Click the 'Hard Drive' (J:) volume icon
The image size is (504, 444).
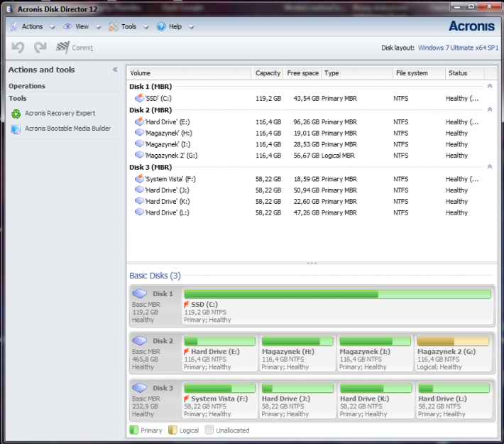(139, 190)
